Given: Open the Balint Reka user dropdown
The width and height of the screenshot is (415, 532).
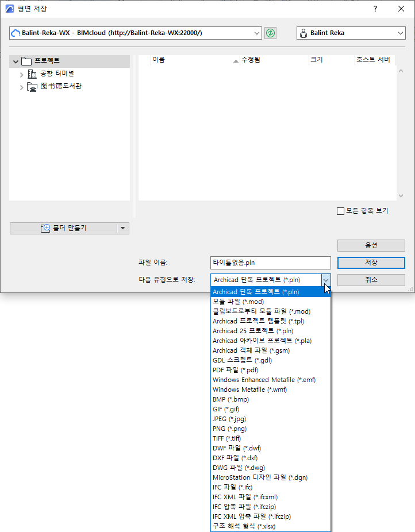Looking at the screenshot, I should point(401,33).
